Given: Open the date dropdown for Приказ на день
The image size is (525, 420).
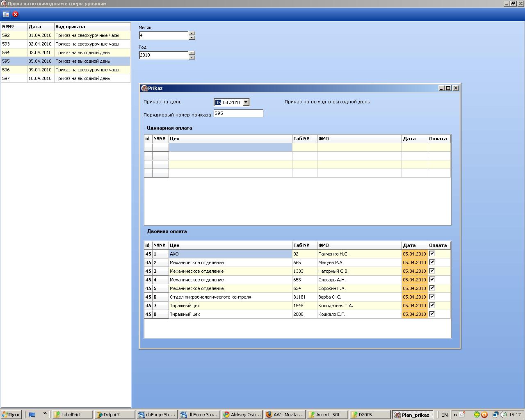Looking at the screenshot, I should (x=246, y=103).
